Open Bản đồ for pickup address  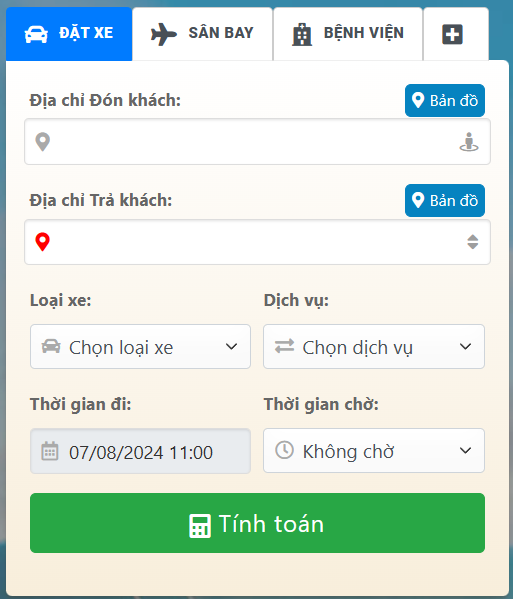[445, 100]
